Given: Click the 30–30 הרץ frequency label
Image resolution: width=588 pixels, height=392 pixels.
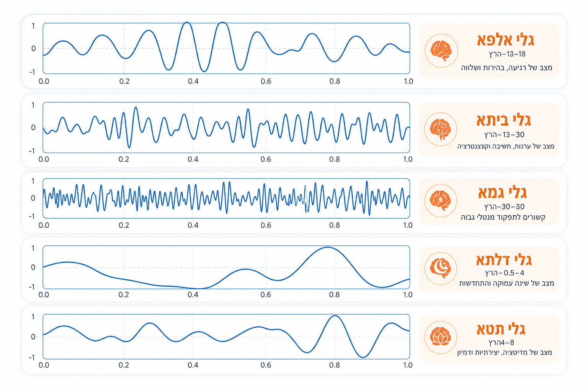Looking at the screenshot, I should (x=505, y=207).
